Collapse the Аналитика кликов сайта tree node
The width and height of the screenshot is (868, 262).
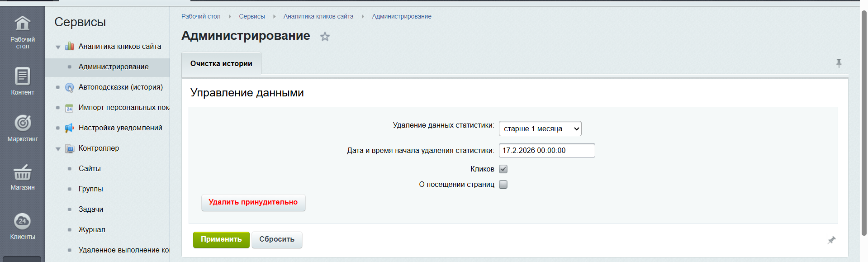click(x=58, y=47)
